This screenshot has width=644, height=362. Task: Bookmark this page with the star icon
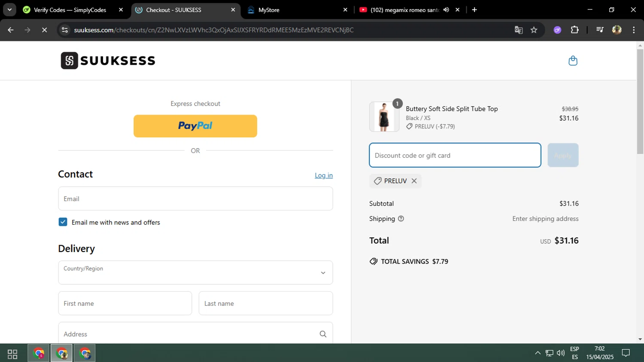pyautogui.click(x=534, y=30)
